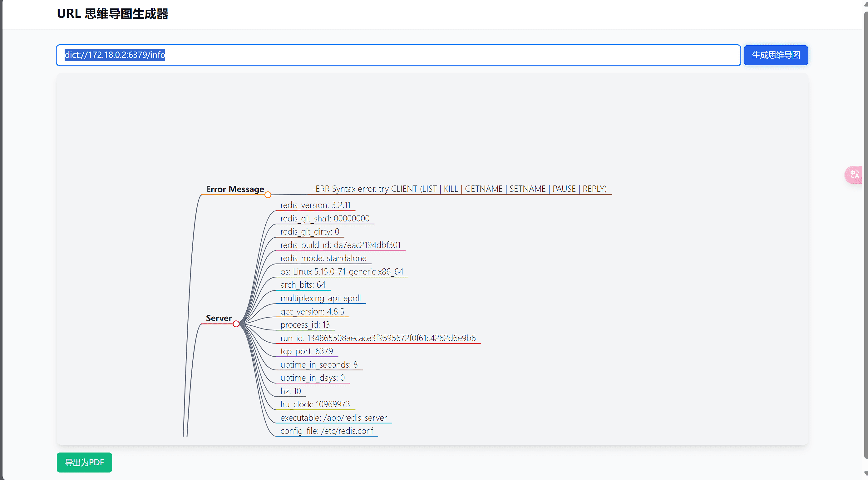
Task: Click the pink translate floating icon
Action: click(x=854, y=175)
